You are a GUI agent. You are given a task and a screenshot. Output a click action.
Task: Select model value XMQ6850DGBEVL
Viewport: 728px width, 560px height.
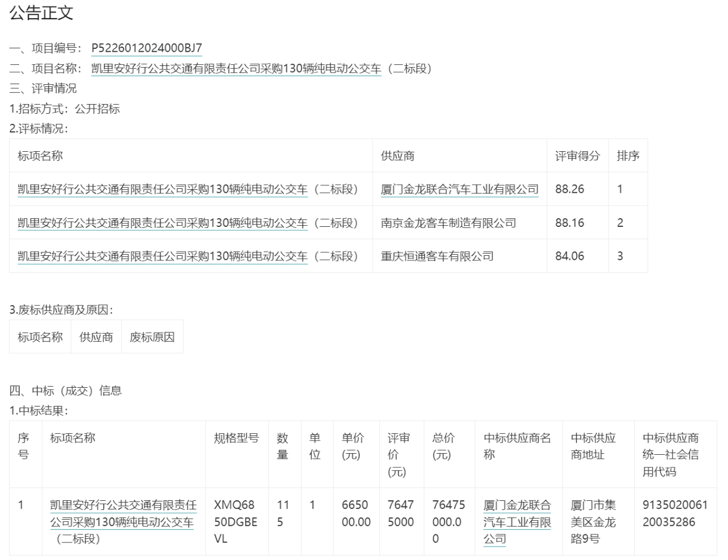pyautogui.click(x=235, y=522)
